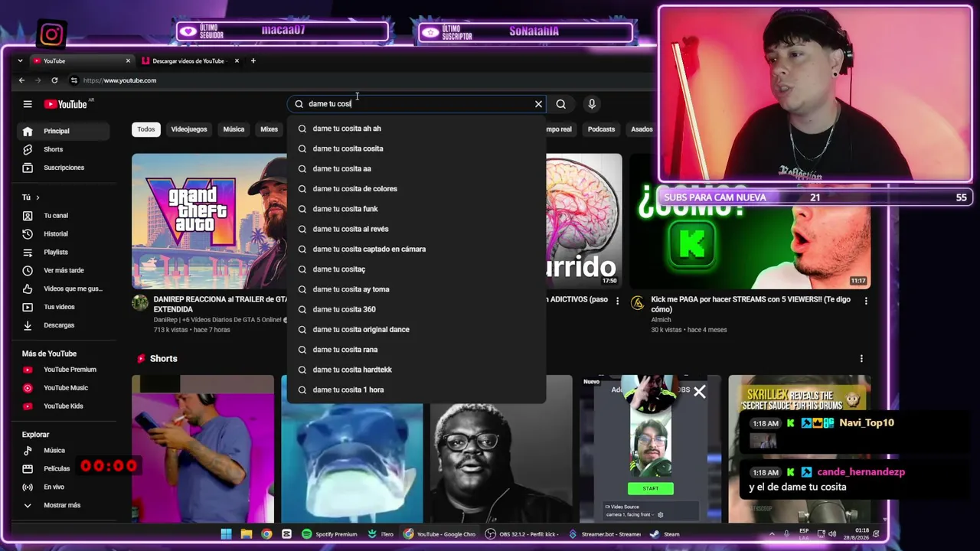
Task: Choose suggestion 'dame tu cosita 360'
Action: [416, 309]
